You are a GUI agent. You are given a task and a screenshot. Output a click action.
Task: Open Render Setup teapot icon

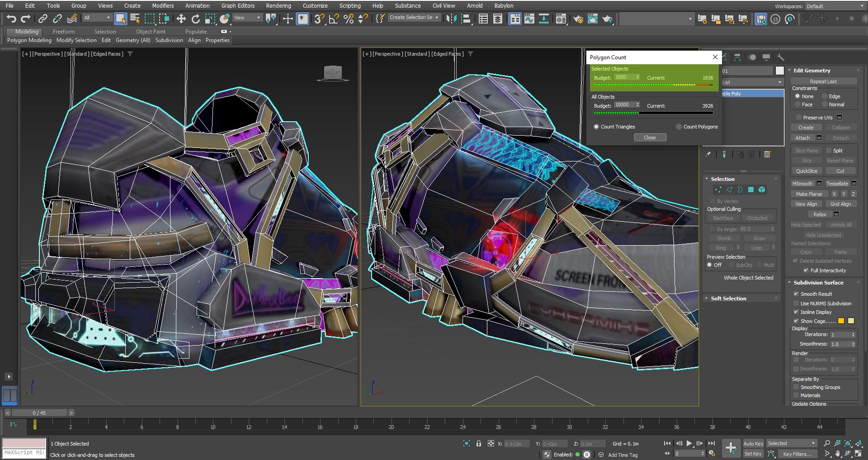click(578, 19)
